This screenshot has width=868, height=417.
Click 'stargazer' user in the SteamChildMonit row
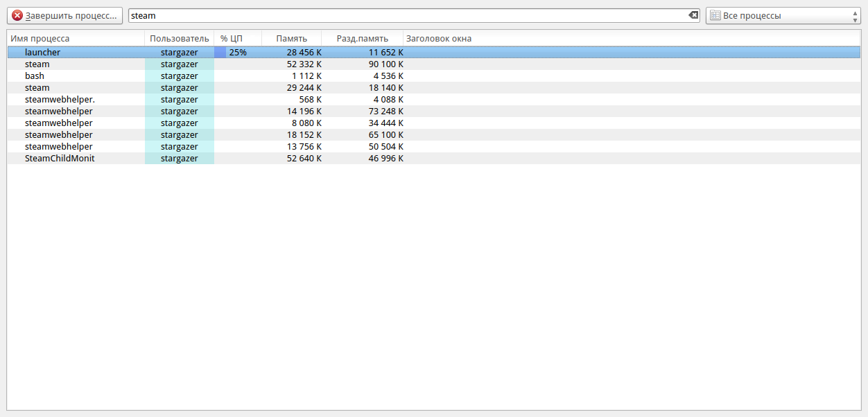click(180, 158)
